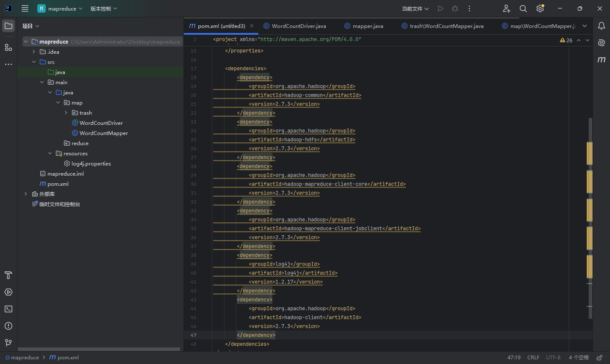
Task: Open the Terminal tool window
Action: point(8,309)
